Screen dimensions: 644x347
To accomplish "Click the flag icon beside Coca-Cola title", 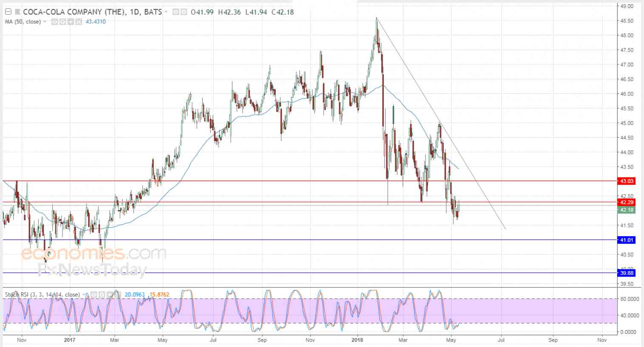I will point(17,12).
